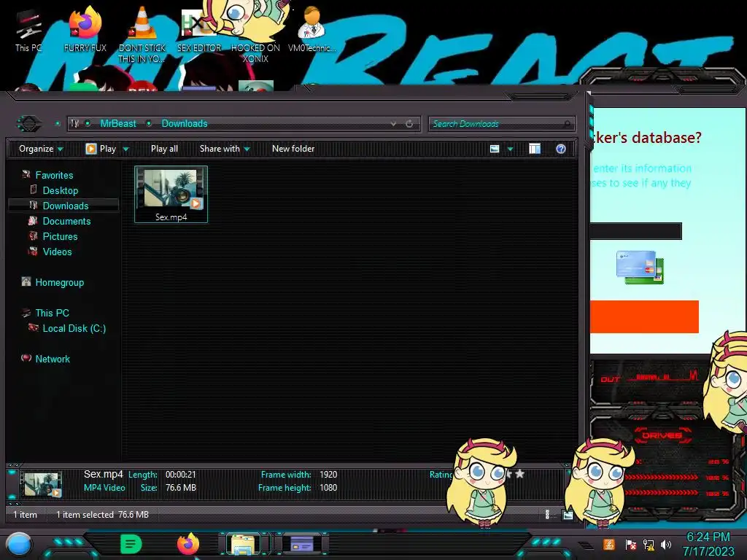
Task: Click the MrBeast breadcrumb segment
Action: click(118, 124)
